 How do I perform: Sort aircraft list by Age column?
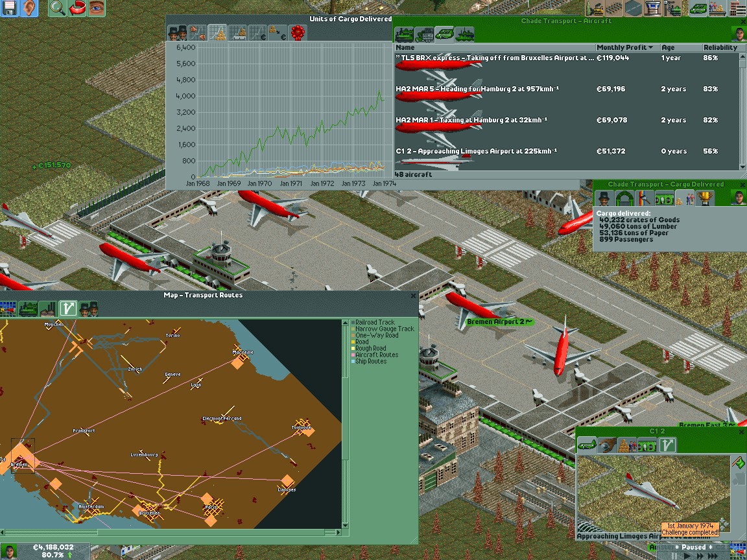681,47
